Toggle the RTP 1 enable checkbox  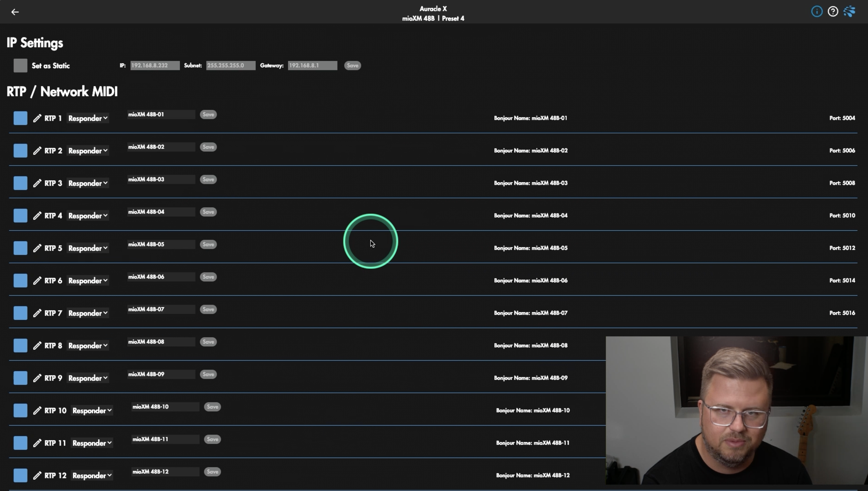[20, 118]
